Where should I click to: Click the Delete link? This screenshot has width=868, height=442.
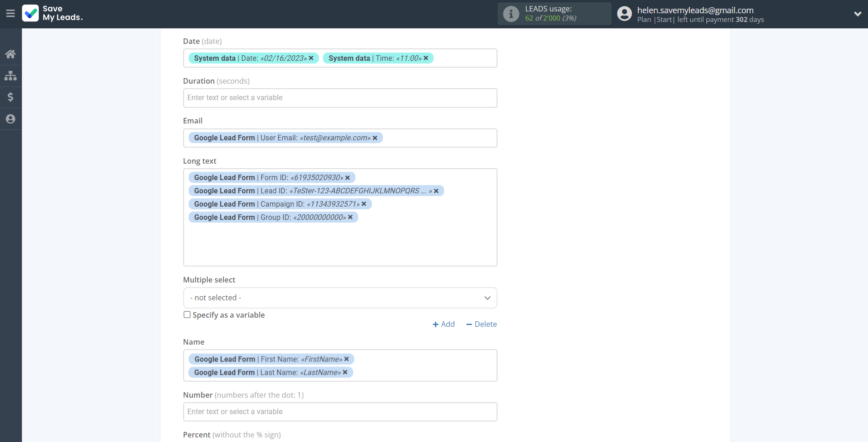[x=482, y=324]
